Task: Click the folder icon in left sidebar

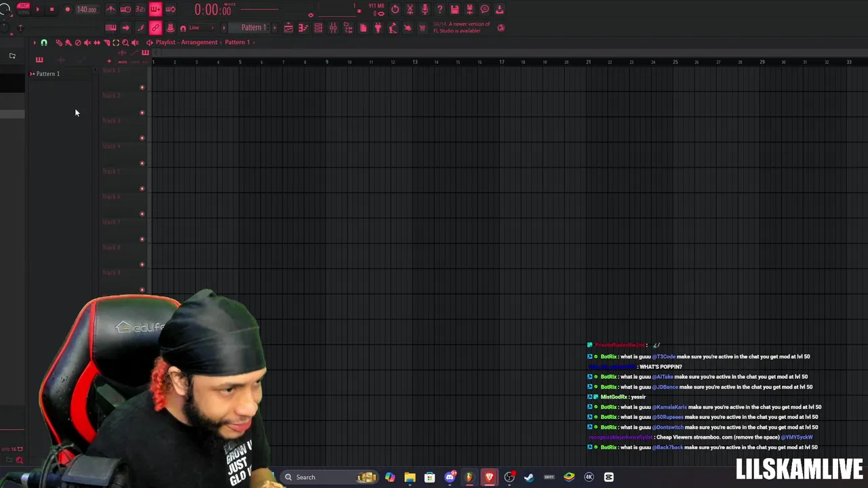Action: click(x=12, y=56)
